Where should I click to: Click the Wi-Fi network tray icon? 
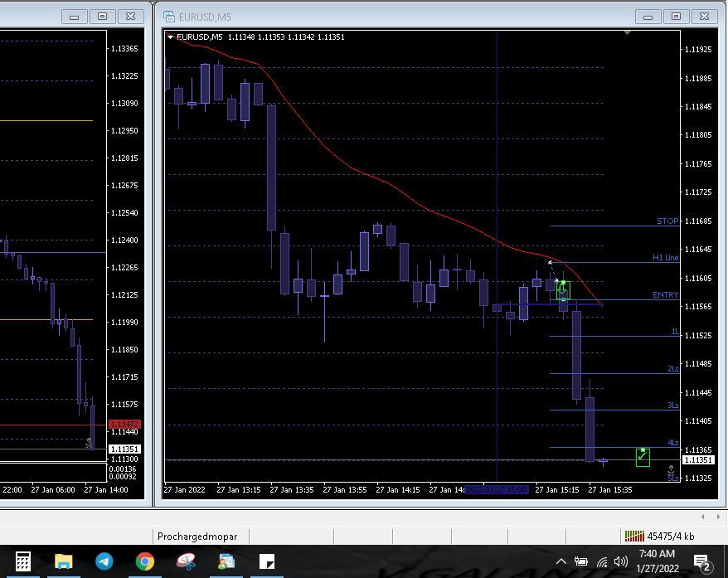[x=602, y=562]
